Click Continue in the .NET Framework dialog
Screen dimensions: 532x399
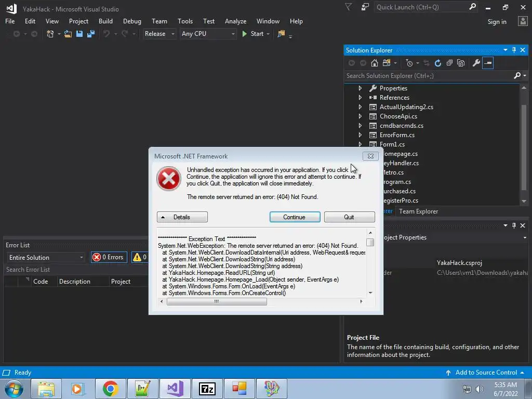point(295,217)
